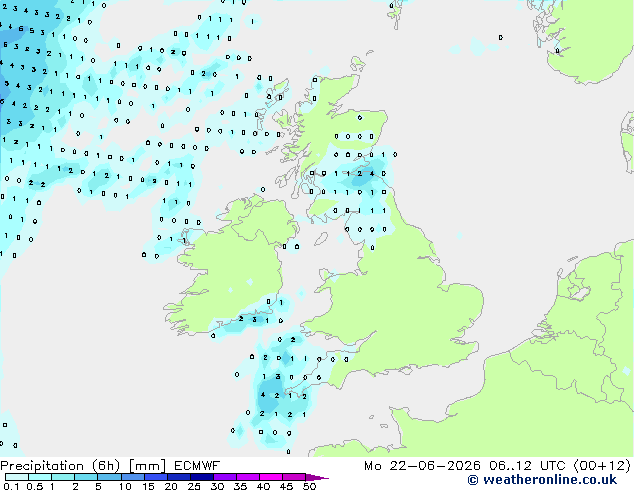
Task: Select the 0.1–0.5 mm legend swatch
Action: (x=17, y=477)
